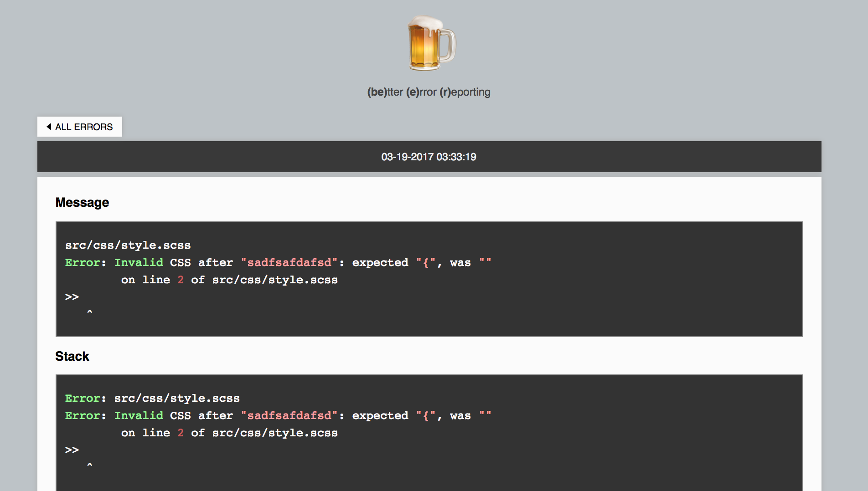This screenshot has height=491, width=868.
Task: Click 'sadfsafdafsd' string in Message box
Action: (x=289, y=262)
